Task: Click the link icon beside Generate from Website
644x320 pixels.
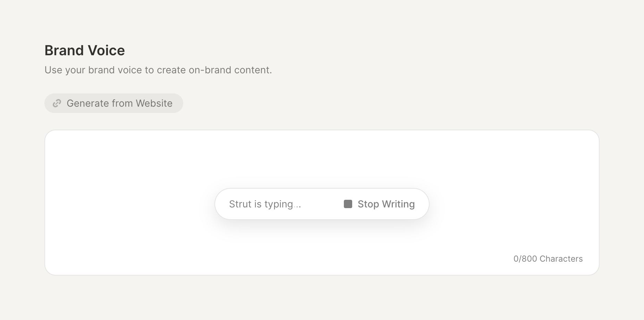Action: coord(57,103)
